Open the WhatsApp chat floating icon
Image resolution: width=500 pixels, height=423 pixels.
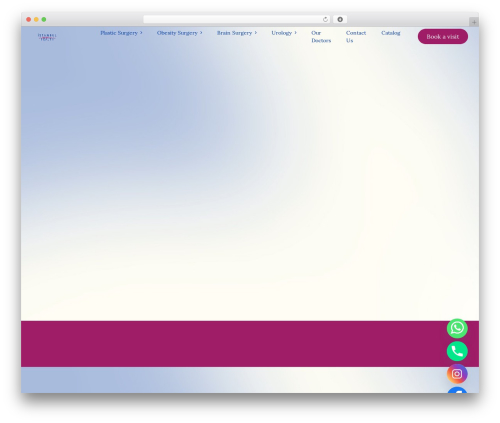click(457, 328)
